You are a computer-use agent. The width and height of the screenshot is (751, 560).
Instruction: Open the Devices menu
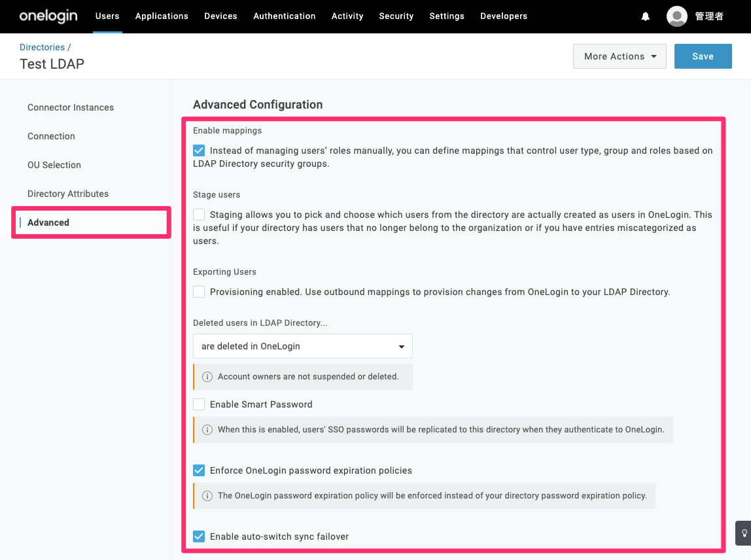coord(221,16)
